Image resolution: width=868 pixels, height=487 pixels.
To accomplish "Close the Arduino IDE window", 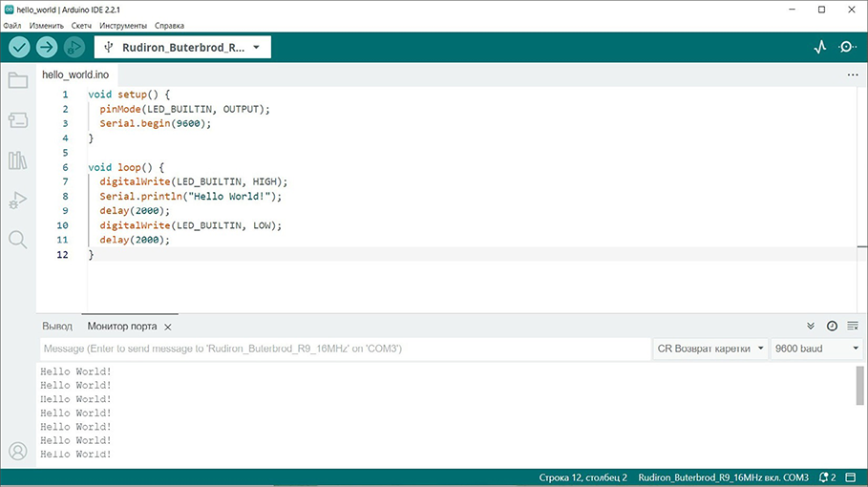I will click(852, 10).
